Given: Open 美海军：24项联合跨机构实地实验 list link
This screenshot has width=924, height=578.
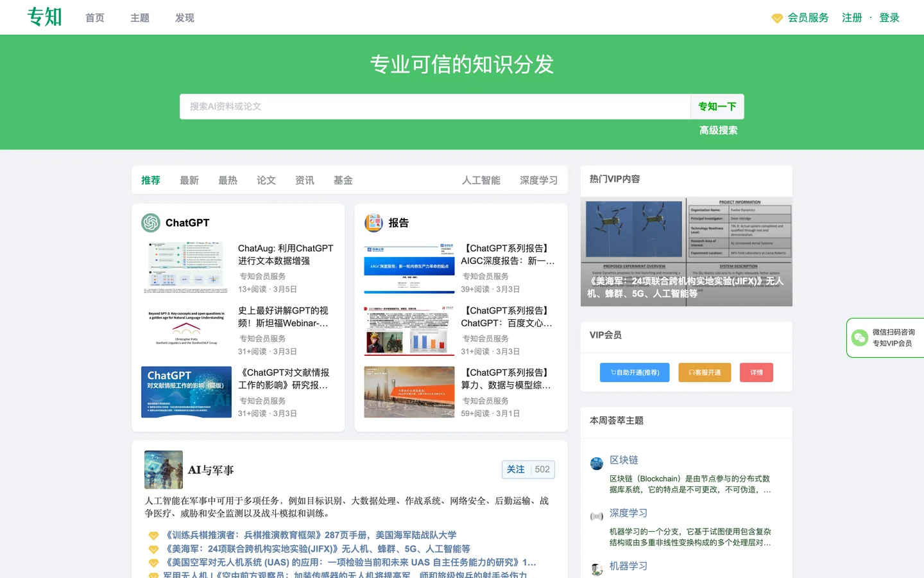Looking at the screenshot, I should (x=317, y=549).
